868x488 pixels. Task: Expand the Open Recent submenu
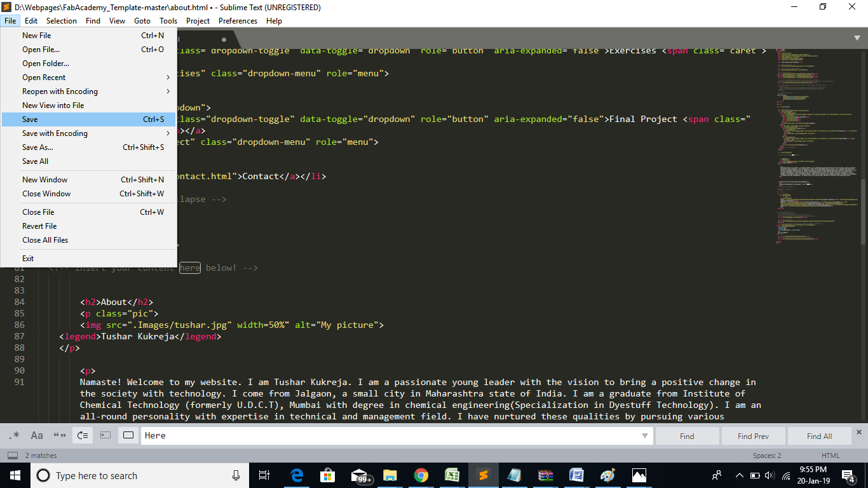(x=168, y=78)
